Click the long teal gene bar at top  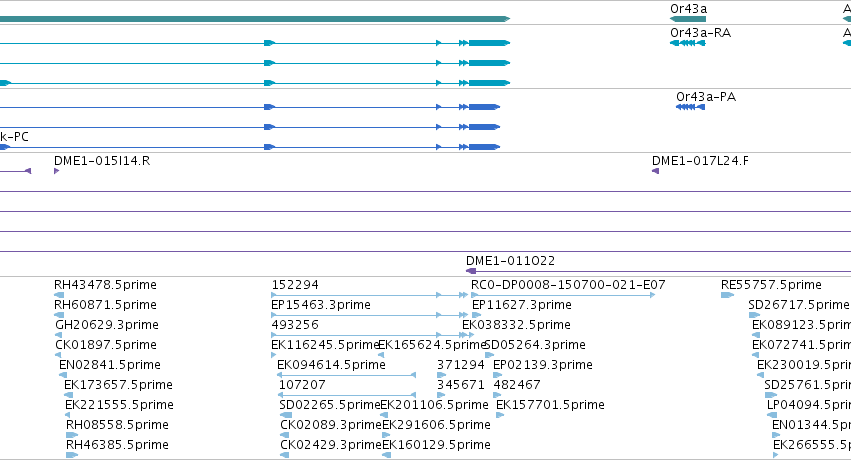(x=255, y=19)
